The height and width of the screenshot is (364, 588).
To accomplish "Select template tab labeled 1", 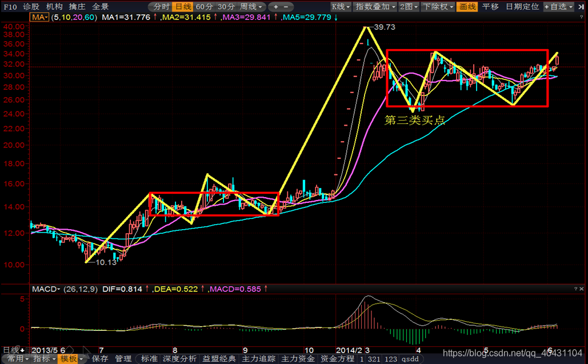I will [362, 359].
